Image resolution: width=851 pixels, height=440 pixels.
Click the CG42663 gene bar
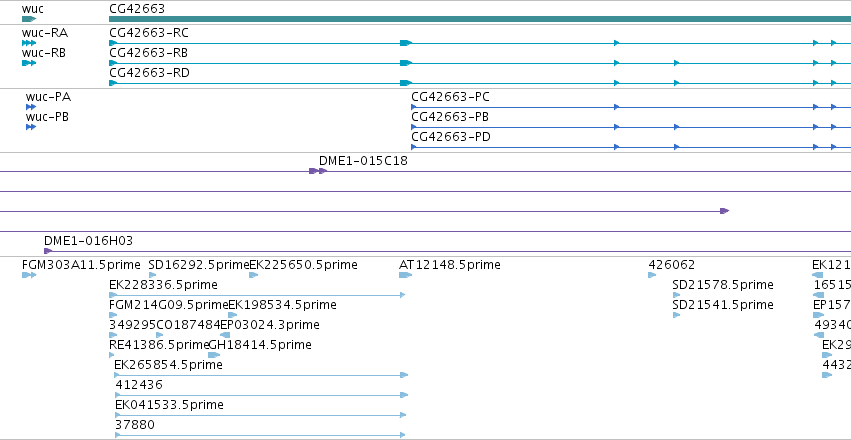[x=480, y=19]
